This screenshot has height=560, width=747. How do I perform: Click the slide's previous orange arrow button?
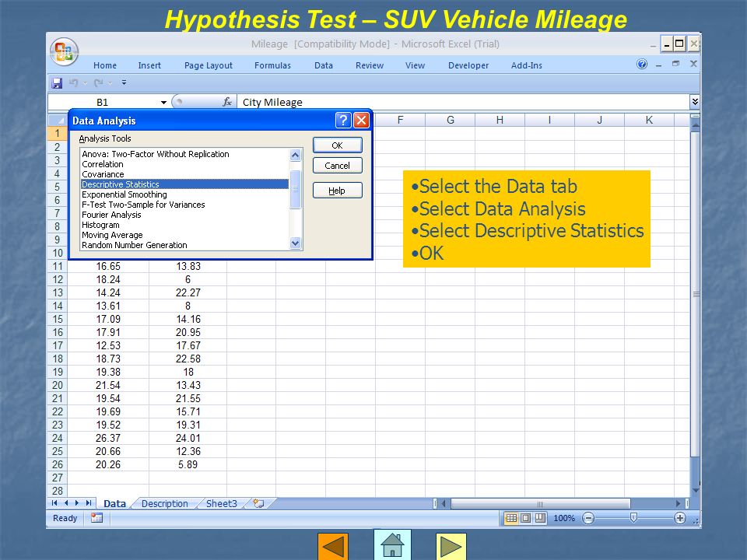pos(333,546)
